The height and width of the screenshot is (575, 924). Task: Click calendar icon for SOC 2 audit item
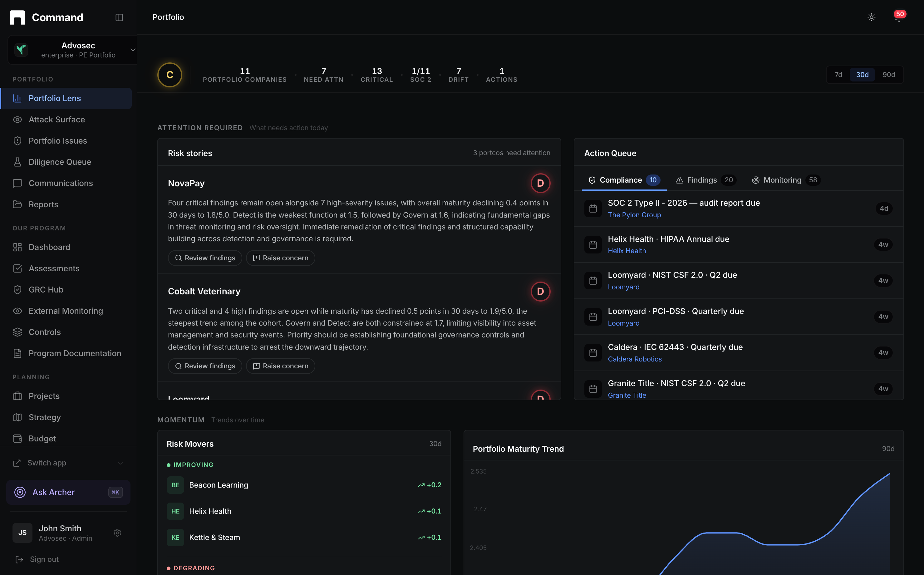[x=593, y=209]
